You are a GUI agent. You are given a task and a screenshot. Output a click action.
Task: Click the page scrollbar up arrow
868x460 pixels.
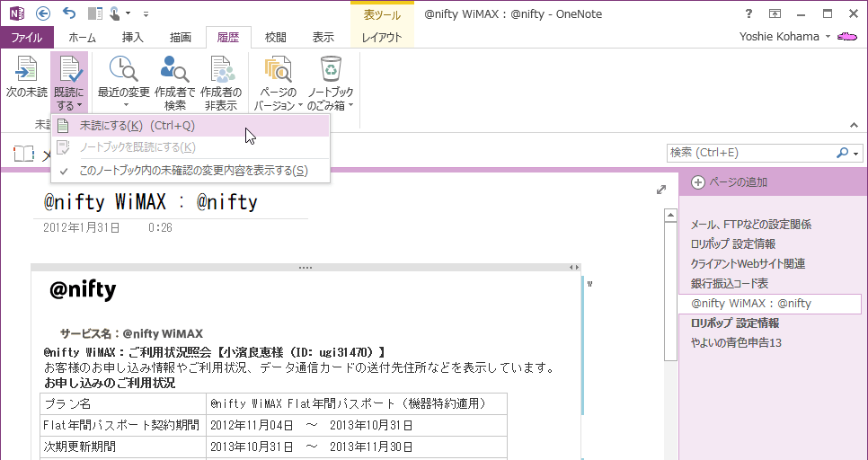pos(670,215)
